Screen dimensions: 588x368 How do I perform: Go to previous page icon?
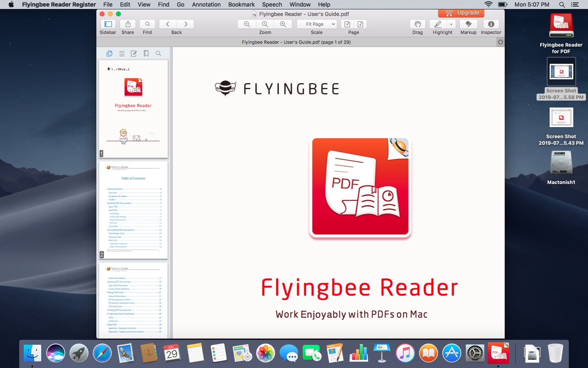point(347,24)
